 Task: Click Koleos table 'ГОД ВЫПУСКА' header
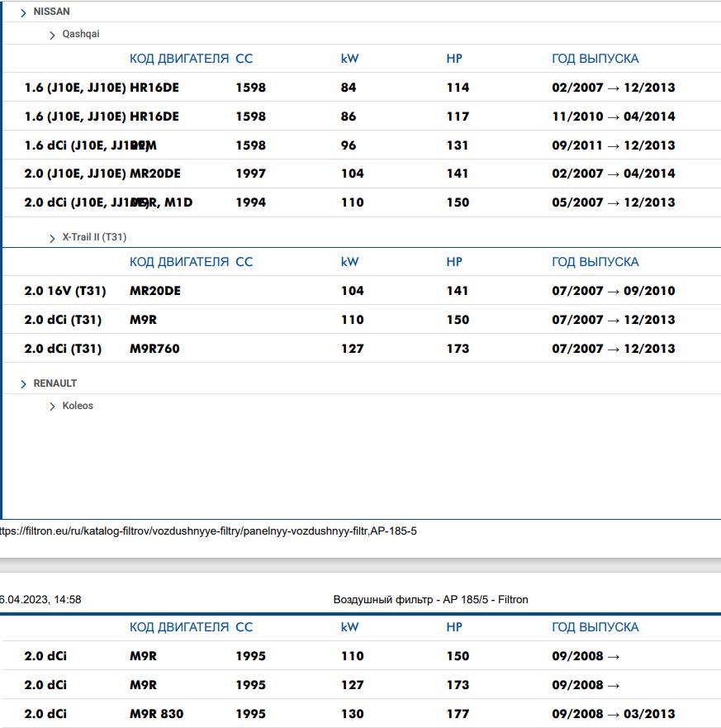595,627
